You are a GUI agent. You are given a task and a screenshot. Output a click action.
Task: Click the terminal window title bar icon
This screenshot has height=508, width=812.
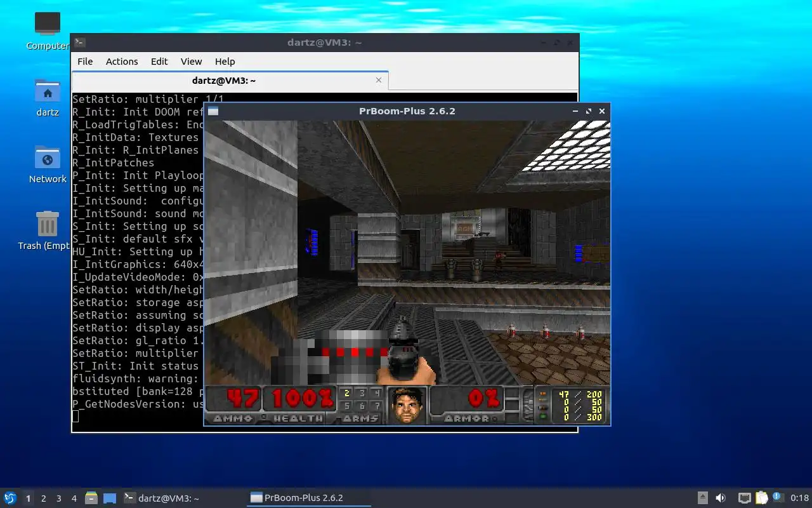[x=79, y=43]
